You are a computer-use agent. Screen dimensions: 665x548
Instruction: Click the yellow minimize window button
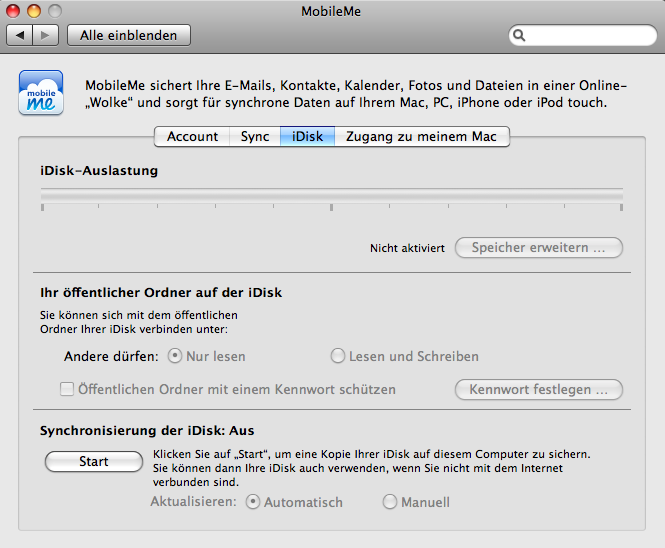(34, 11)
